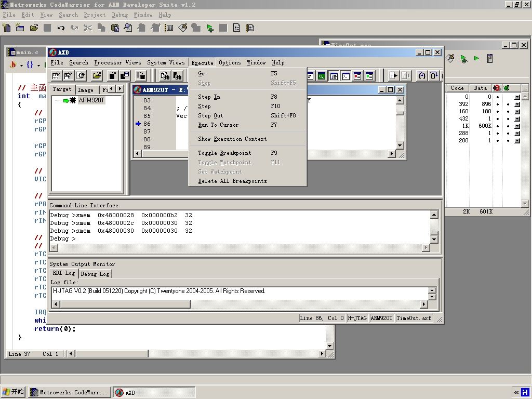The image size is (532, 399).
Task: Choose Delete All Breakpoints entry
Action: point(248,181)
